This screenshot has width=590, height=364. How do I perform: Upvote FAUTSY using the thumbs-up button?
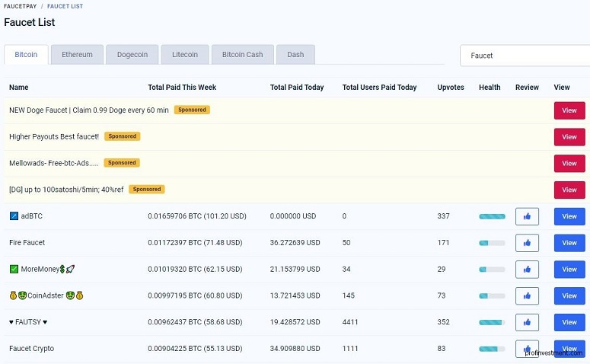[527, 322]
